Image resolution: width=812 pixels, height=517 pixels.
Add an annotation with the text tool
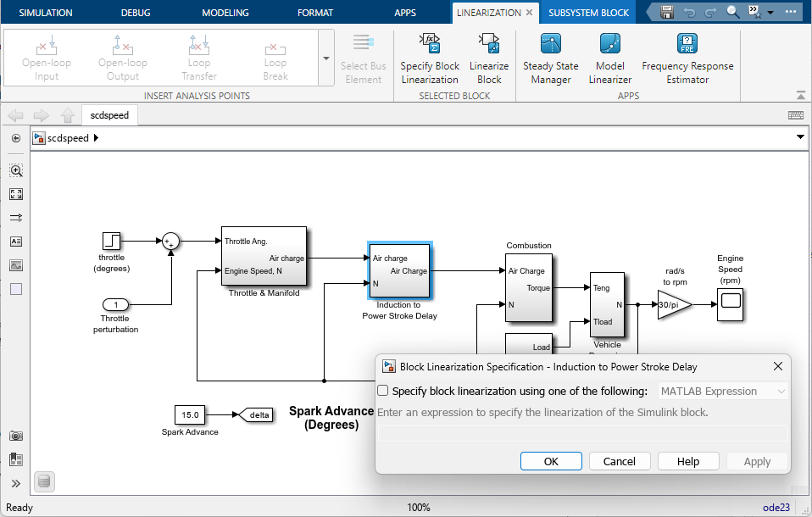point(16,242)
